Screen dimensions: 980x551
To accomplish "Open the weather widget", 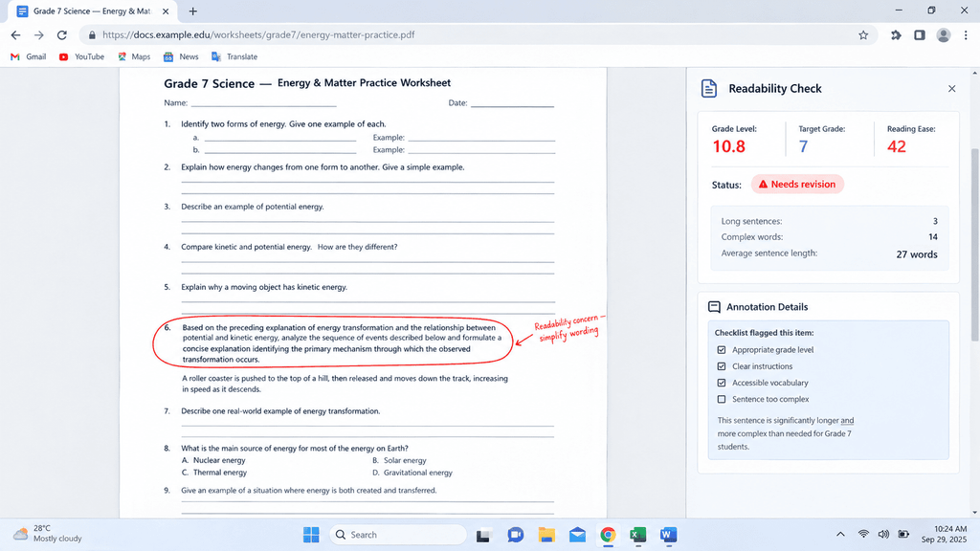I will pos(48,534).
